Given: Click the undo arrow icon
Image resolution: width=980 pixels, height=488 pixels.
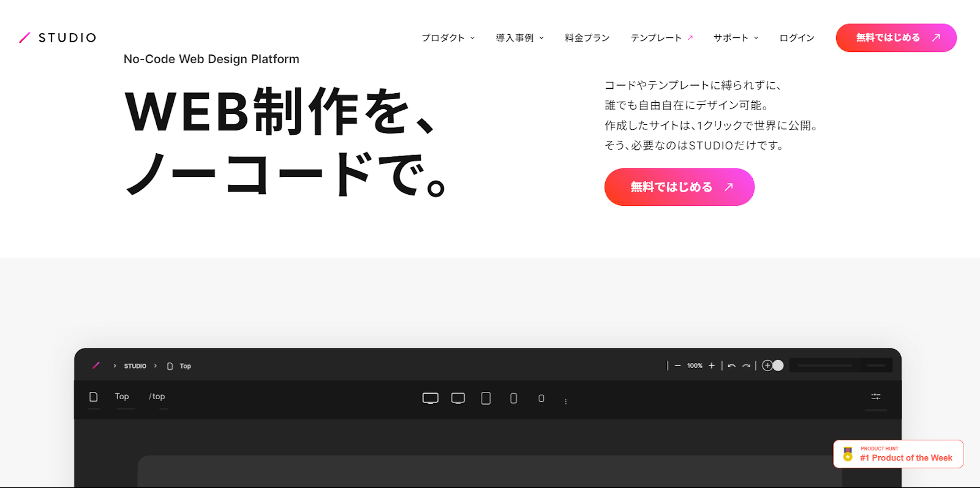Looking at the screenshot, I should tap(731, 366).
